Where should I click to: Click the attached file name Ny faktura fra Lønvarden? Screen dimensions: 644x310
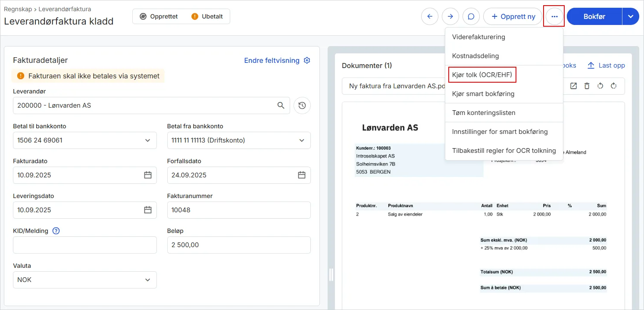[x=397, y=86]
